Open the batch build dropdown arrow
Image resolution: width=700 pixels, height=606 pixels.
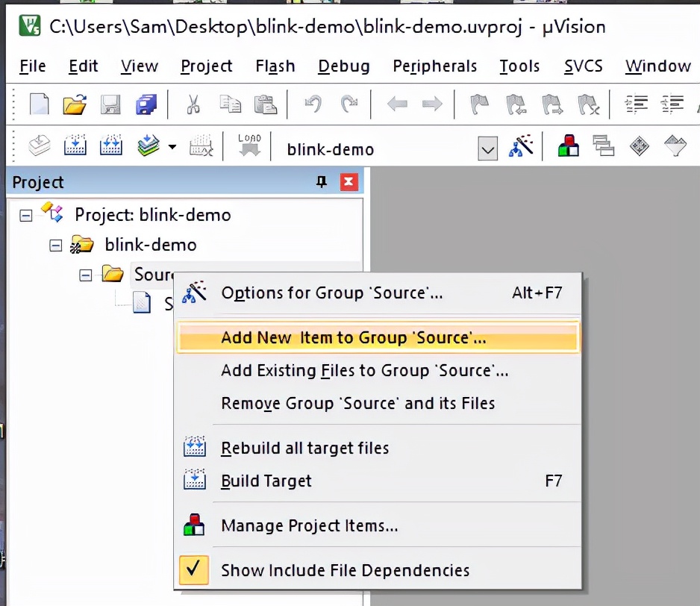(172, 146)
